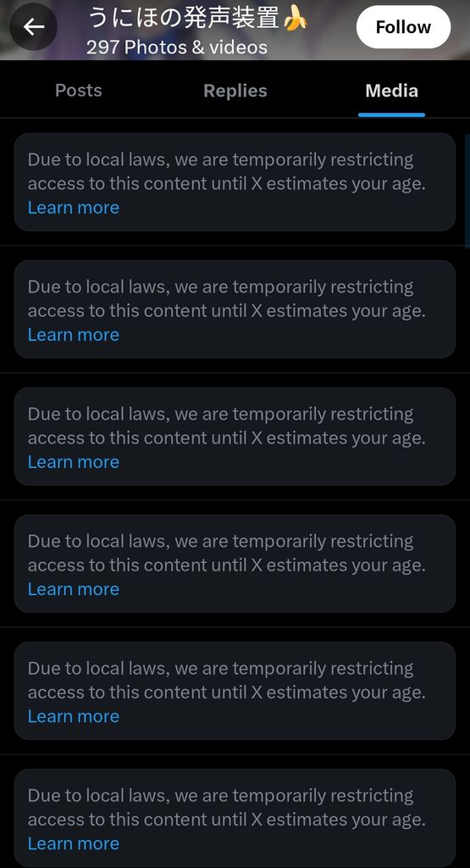The image size is (470, 868).
Task: Tap the bottom restricted content card
Action: (235, 818)
